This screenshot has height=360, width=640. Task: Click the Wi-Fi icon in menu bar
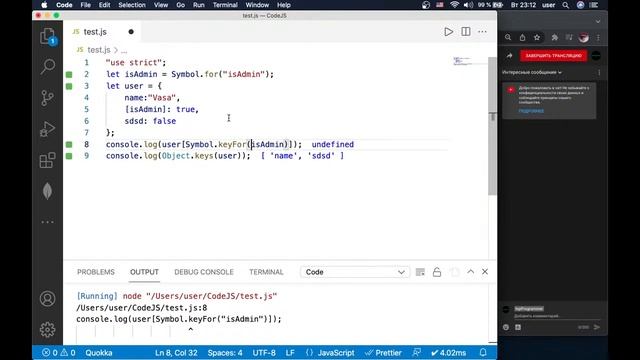(454, 5)
